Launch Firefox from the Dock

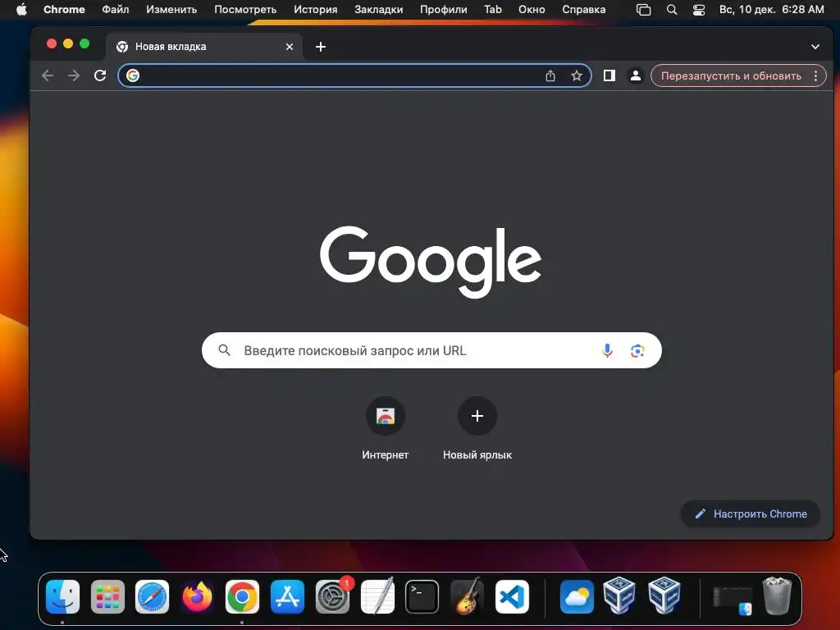click(197, 596)
